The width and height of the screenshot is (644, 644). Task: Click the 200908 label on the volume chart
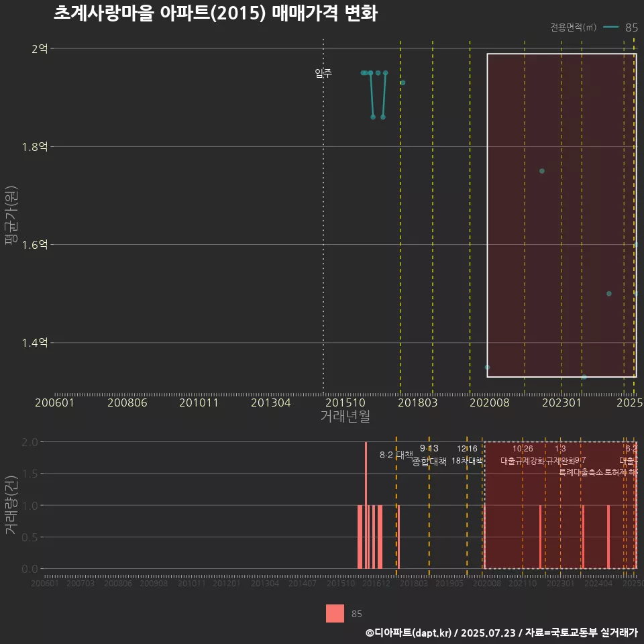[154, 583]
